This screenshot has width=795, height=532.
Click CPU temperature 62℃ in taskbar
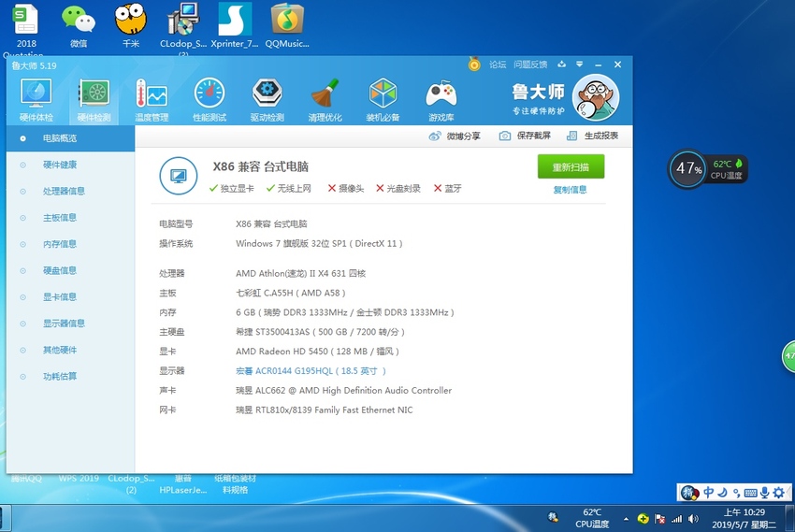592,518
